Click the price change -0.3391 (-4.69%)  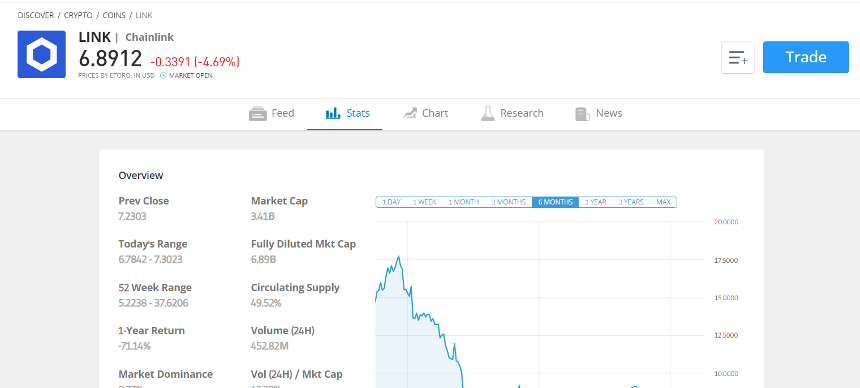click(195, 61)
